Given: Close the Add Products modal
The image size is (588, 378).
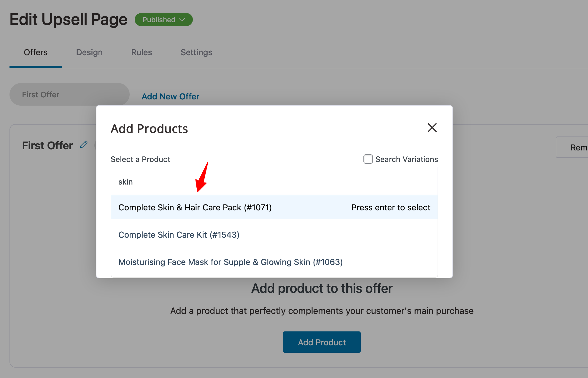Looking at the screenshot, I should click(x=432, y=128).
